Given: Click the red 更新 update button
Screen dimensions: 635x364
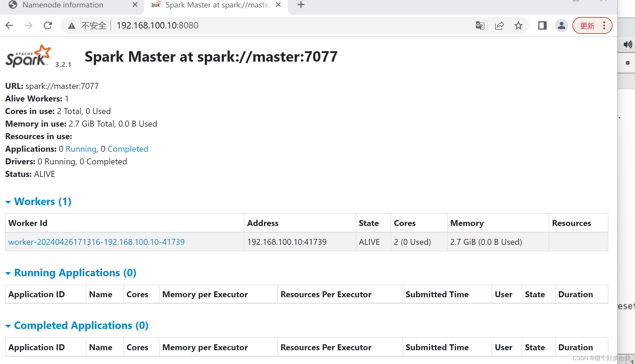Looking at the screenshot, I should [x=587, y=26].
